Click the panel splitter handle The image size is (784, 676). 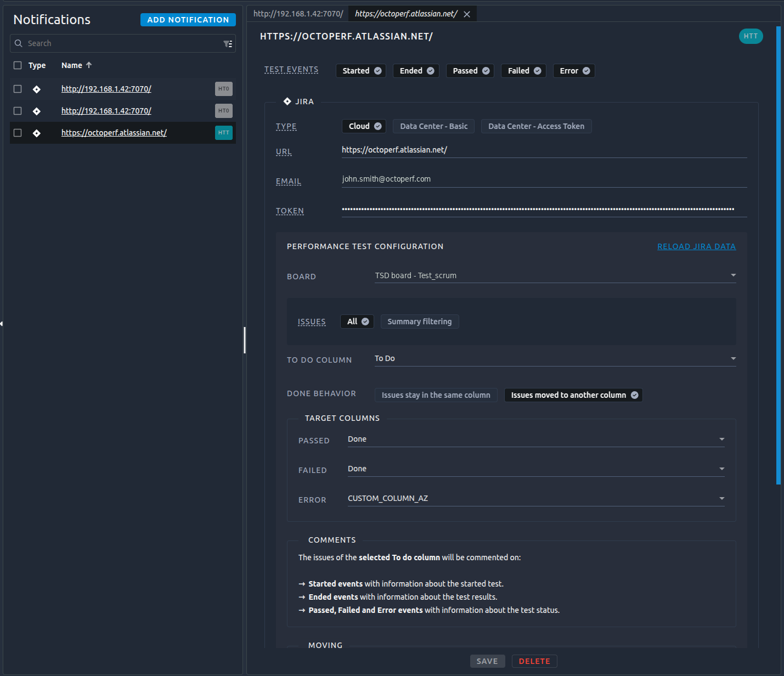tap(245, 340)
